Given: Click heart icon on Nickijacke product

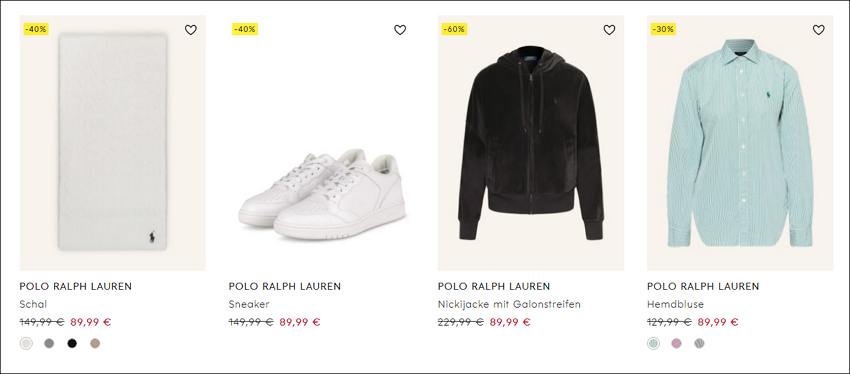Looking at the screenshot, I should point(609,30).
